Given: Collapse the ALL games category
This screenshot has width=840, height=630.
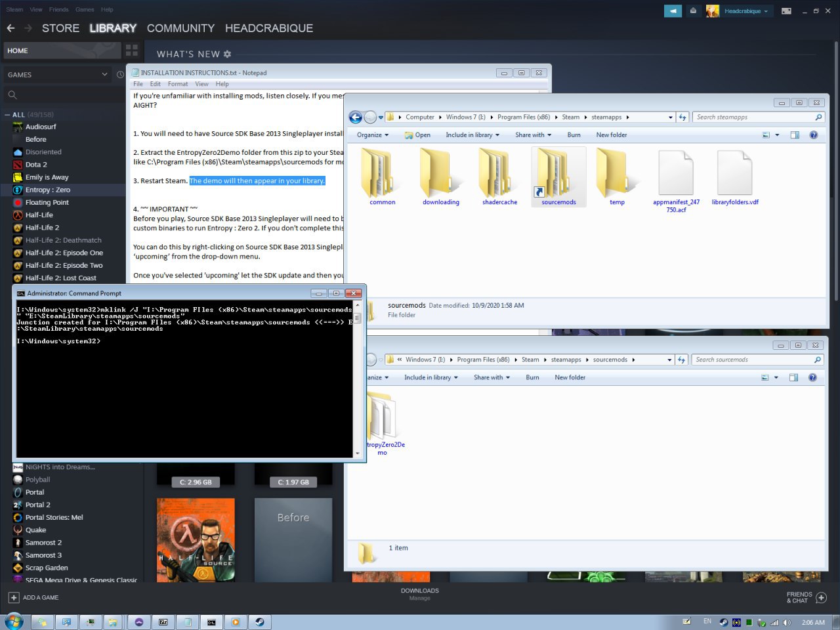Looking at the screenshot, I should (7, 115).
